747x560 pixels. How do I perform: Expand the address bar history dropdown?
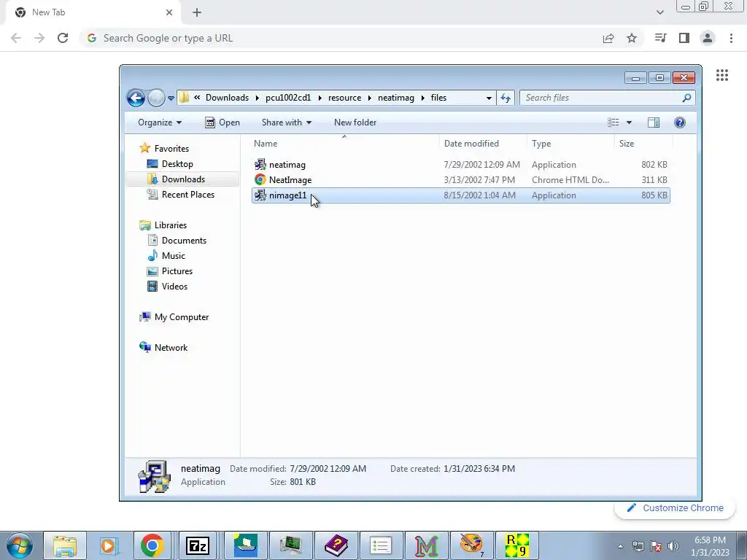(489, 98)
